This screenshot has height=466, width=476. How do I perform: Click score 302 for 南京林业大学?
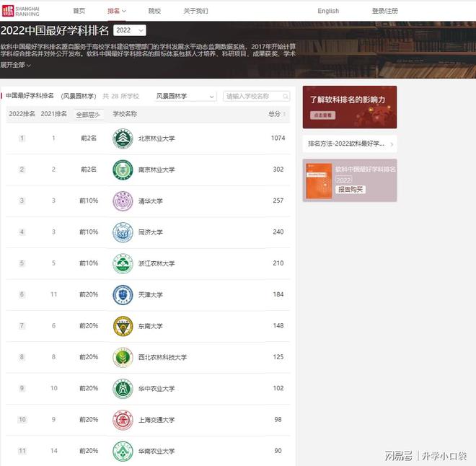pos(278,170)
